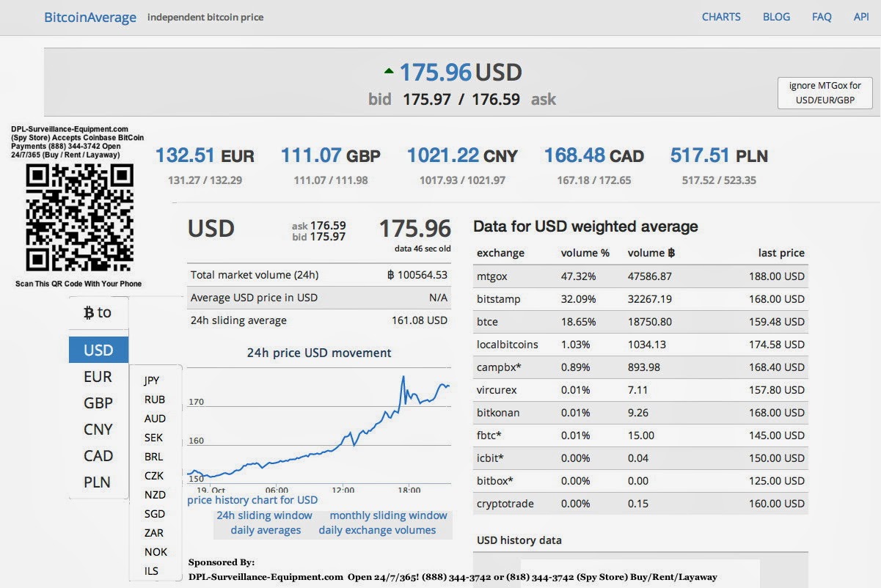Choose ILS from the extra currencies menu
Image resolution: width=881 pixels, height=588 pixels.
(151, 571)
